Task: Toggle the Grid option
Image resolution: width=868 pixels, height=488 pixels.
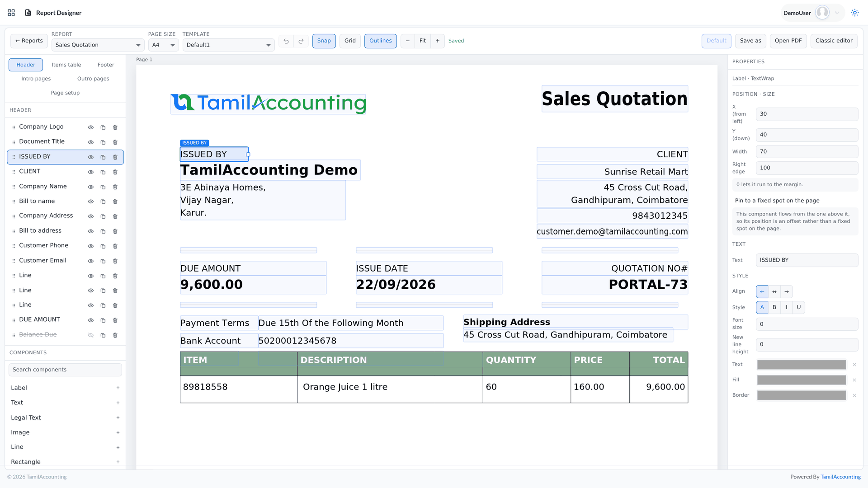Action: click(350, 41)
